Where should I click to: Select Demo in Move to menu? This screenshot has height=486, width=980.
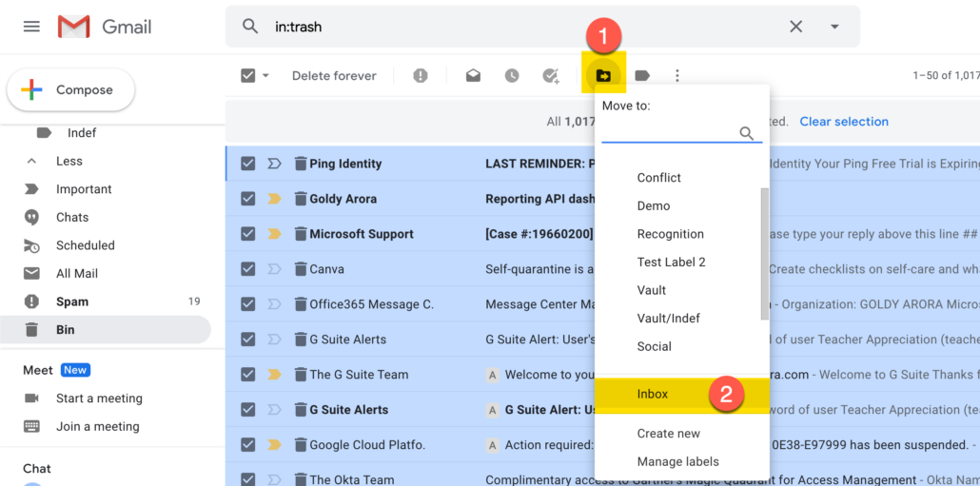653,205
